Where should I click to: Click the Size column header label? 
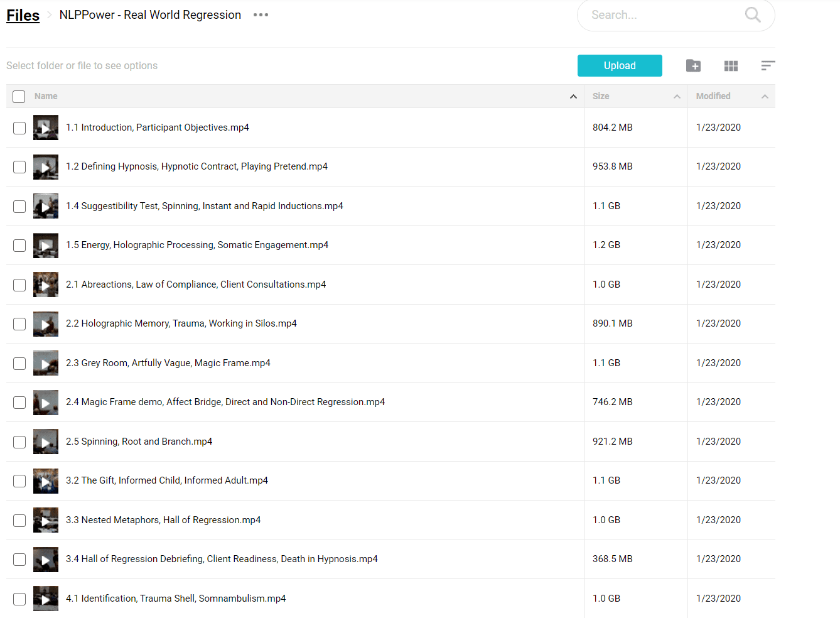click(x=601, y=96)
